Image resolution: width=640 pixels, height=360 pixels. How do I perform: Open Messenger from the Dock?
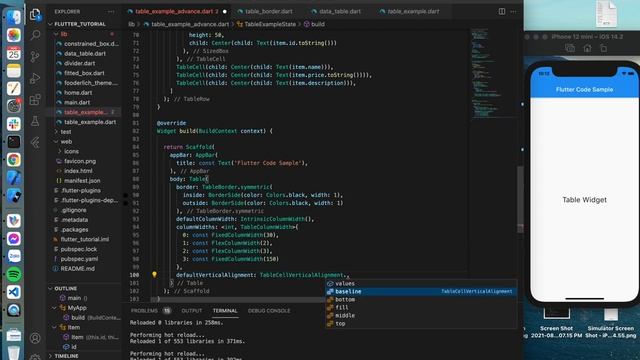tap(13, 238)
